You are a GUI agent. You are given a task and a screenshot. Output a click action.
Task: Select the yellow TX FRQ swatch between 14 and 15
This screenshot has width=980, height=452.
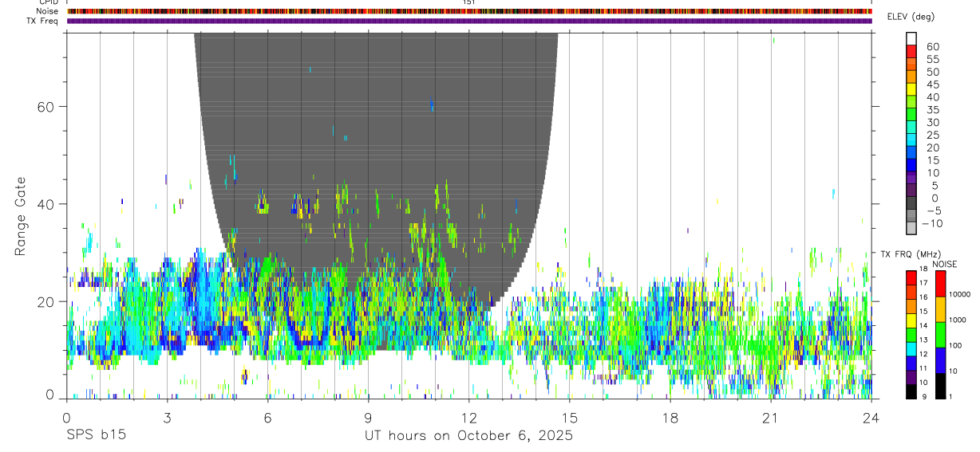tap(911, 320)
